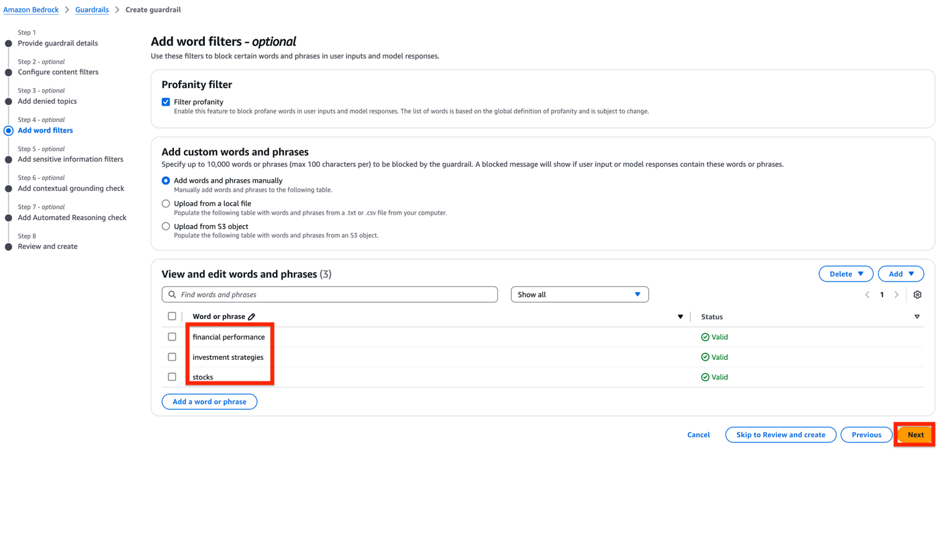Disable the Filter profanity checkbox
The width and height of the screenshot is (940, 560).
point(166,102)
